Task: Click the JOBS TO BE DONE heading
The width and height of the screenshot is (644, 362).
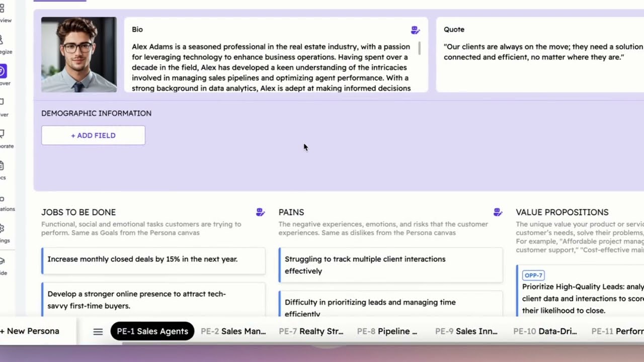Action: (x=78, y=212)
